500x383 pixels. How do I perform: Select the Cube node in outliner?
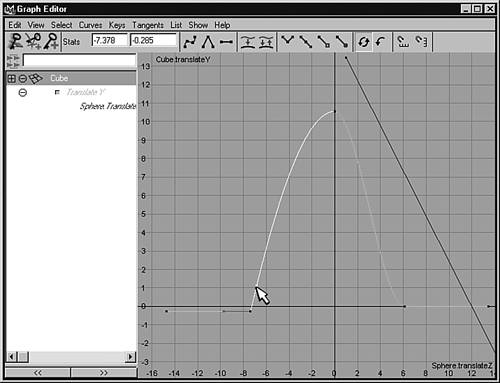(x=71, y=78)
